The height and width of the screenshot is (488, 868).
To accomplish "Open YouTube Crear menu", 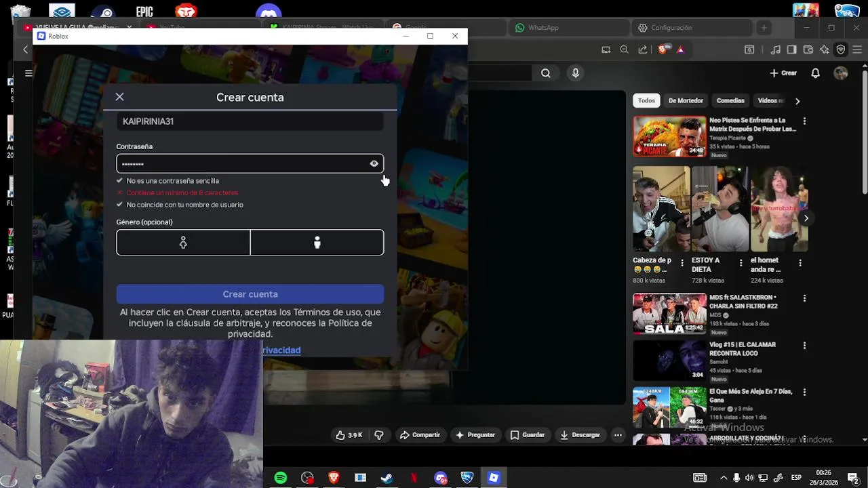I will point(783,73).
